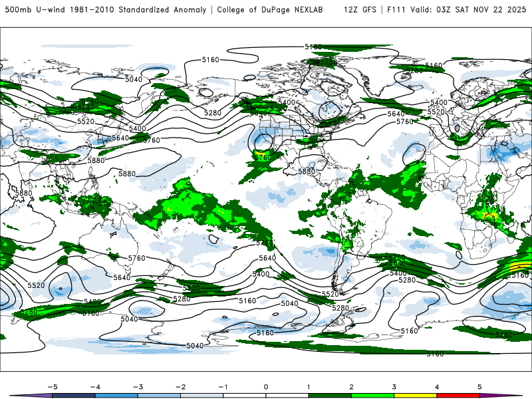This screenshot has width=532, height=399.
Task: Select the blue swatch between -4 and -3
Action: (116, 396)
